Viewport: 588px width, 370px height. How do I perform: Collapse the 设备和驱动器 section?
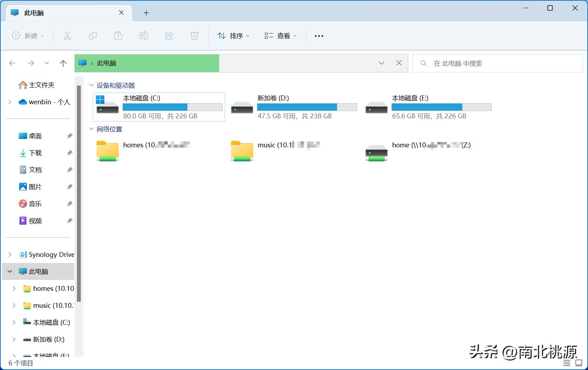91,85
